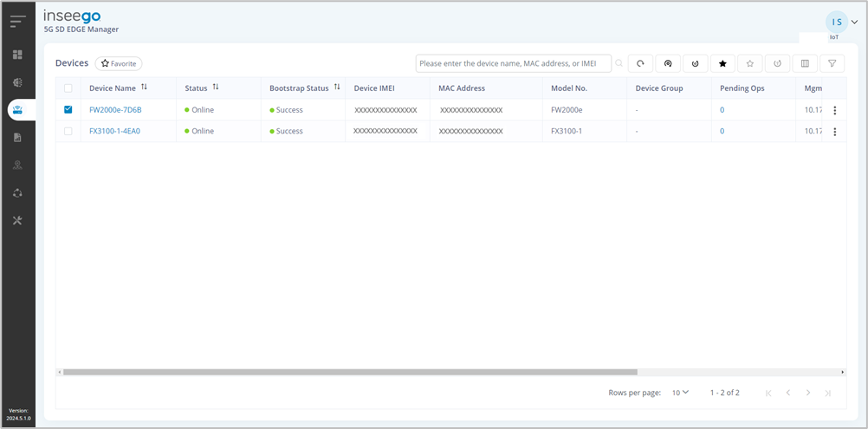The height and width of the screenshot is (429, 868).
Task: Expand the user account dropdown arrow
Action: click(x=854, y=23)
